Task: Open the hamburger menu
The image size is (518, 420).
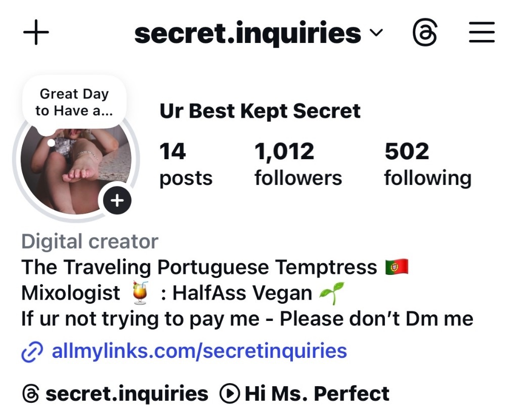Action: tap(482, 32)
